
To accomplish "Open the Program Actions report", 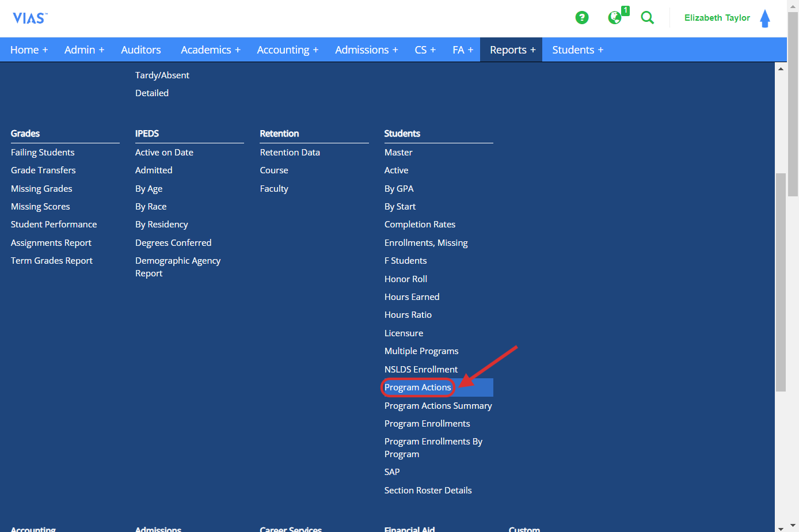I will coord(418,387).
